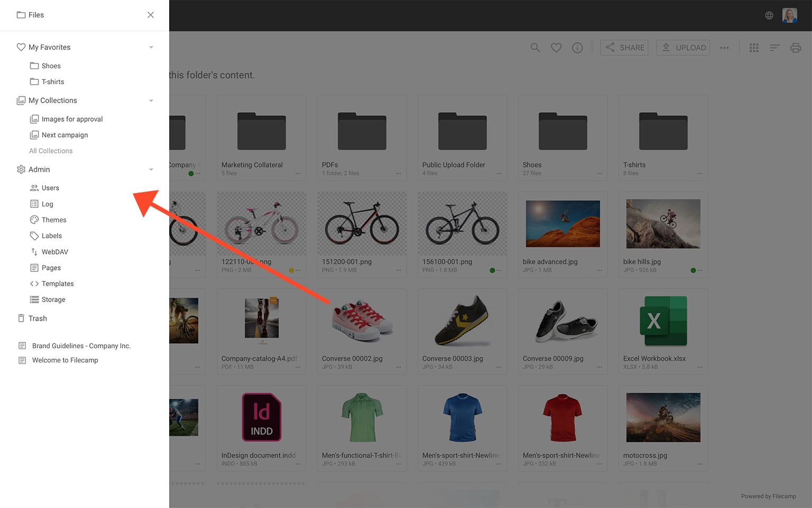The image size is (812, 508).
Task: Open options menu for bike advanced.jpg
Action: coord(599,270)
